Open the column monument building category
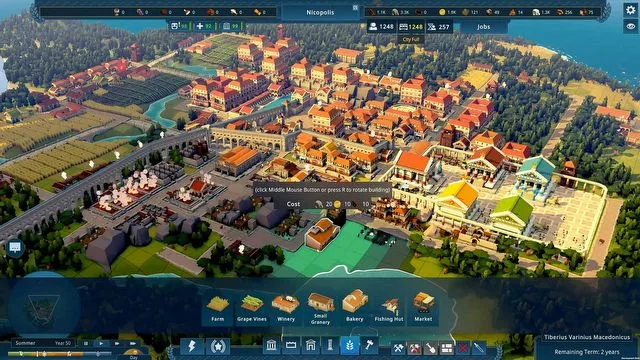Image resolution: width=640 pixels, height=360 pixels. 330,346
